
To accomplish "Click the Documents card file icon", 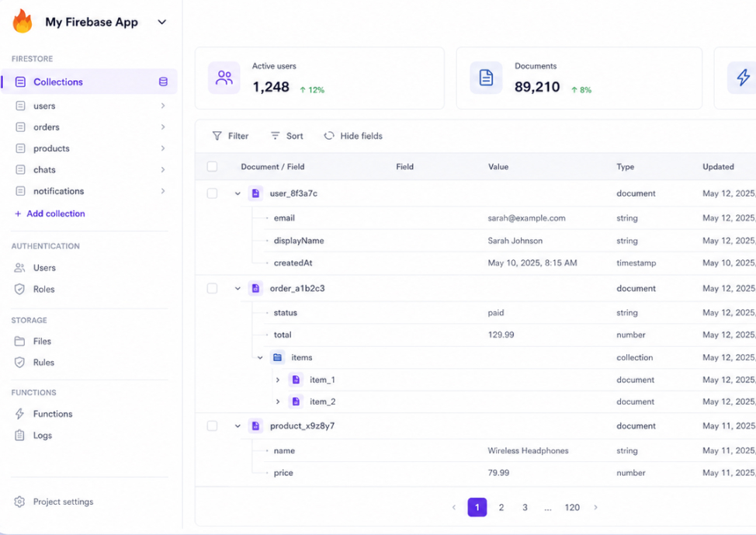I will click(x=486, y=78).
